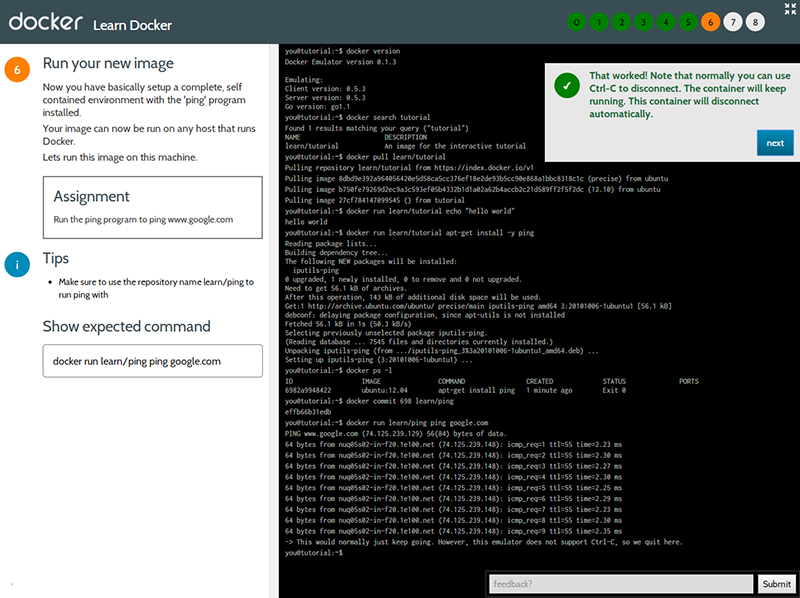Go to tutorial step 0 circle

(577, 22)
